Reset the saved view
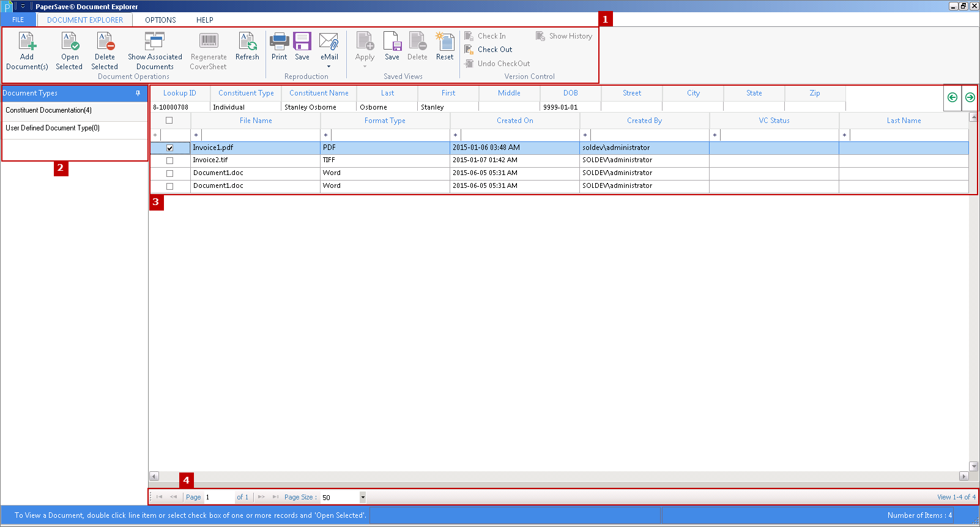The image size is (980, 527). (445, 41)
